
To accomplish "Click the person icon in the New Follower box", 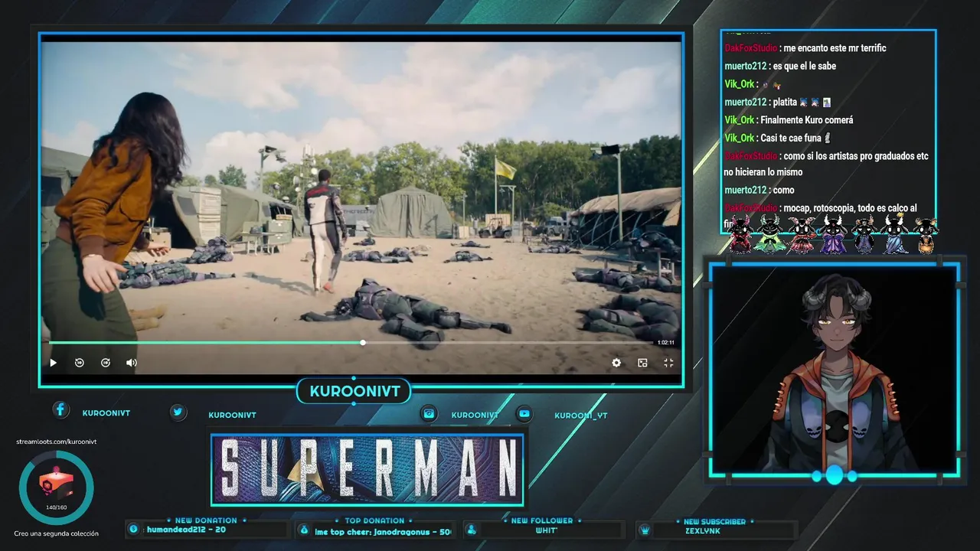I will point(472,530).
